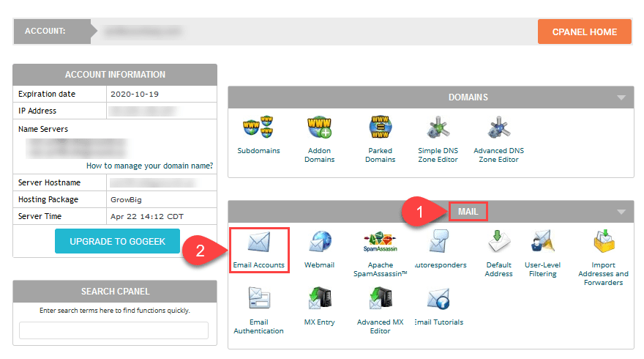
Task: Click the 'Enter search terms here' hint text
Action: [115, 311]
